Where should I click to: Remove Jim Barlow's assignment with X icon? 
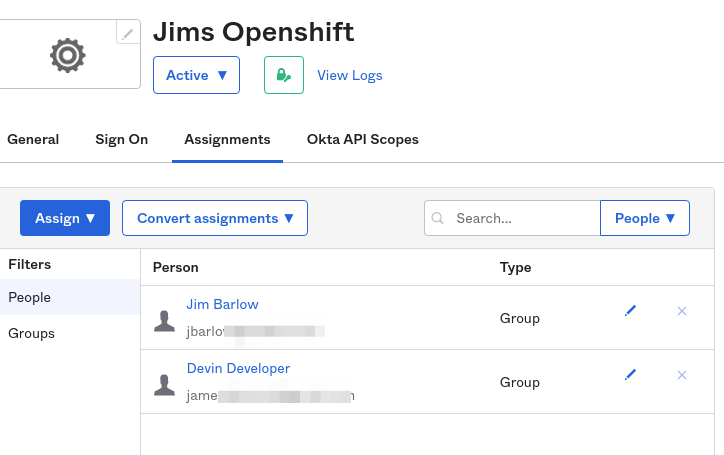(x=682, y=311)
